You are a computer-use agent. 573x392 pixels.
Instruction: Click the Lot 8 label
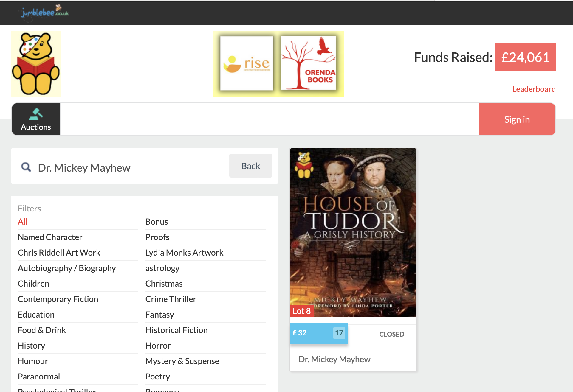[x=302, y=311]
